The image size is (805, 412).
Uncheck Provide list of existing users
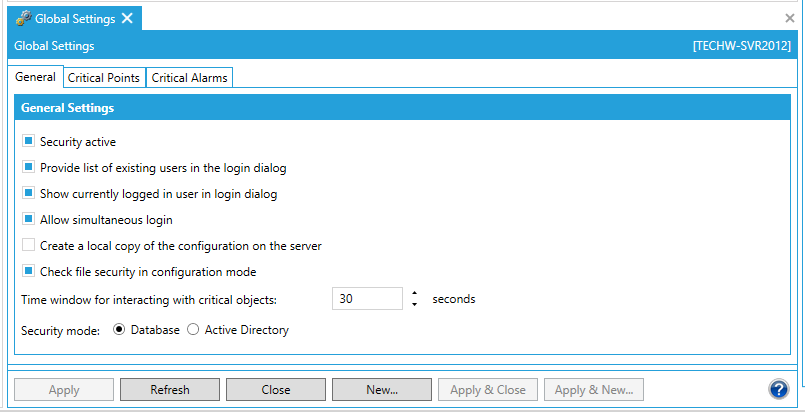pyautogui.click(x=29, y=168)
